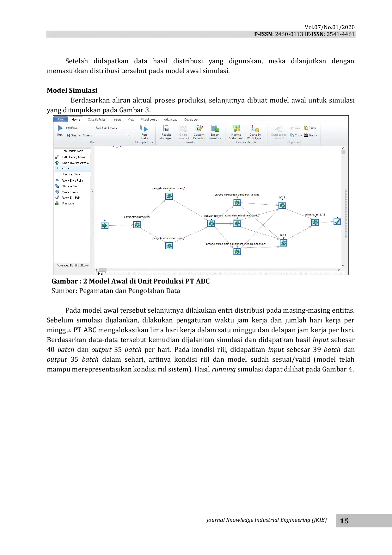The height and width of the screenshot is (555, 392).
Task: Click the horizontal scrollbar right arrow
Action: (339, 270)
